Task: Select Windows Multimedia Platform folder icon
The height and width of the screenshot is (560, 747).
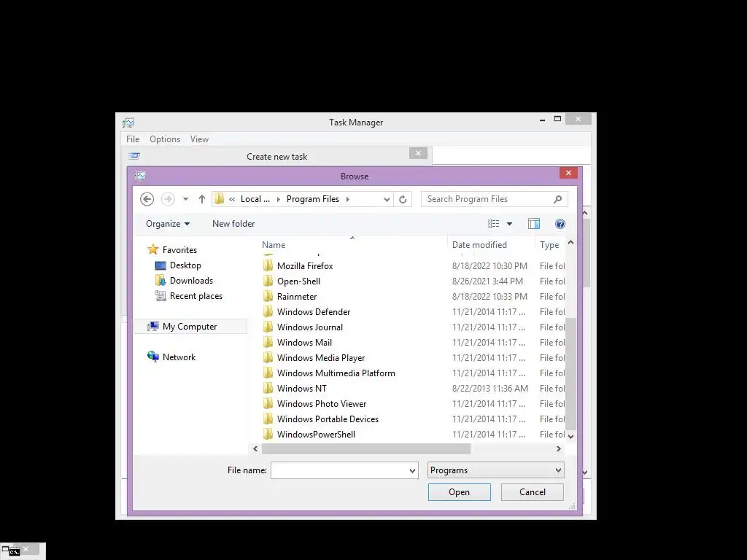Action: (x=268, y=373)
